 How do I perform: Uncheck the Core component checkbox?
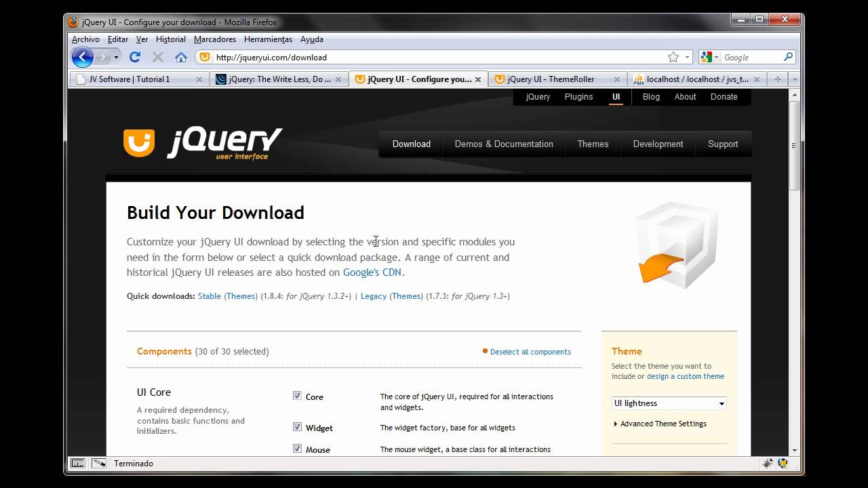297,396
